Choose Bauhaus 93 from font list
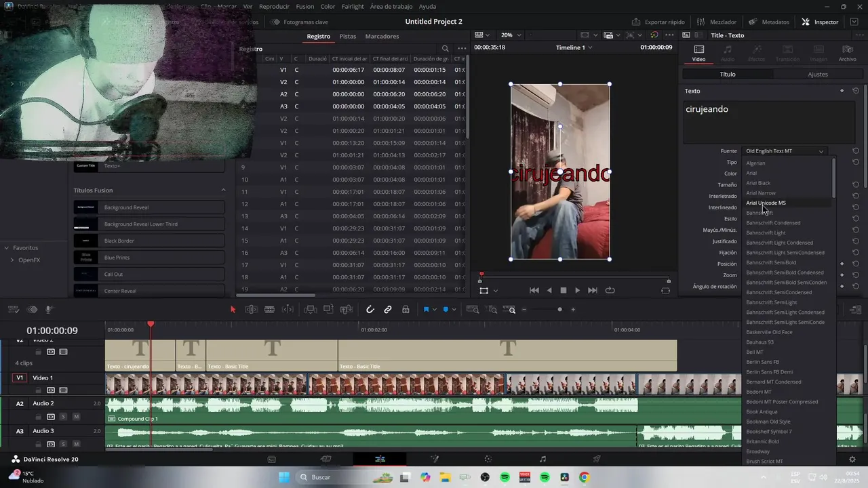 click(x=759, y=342)
